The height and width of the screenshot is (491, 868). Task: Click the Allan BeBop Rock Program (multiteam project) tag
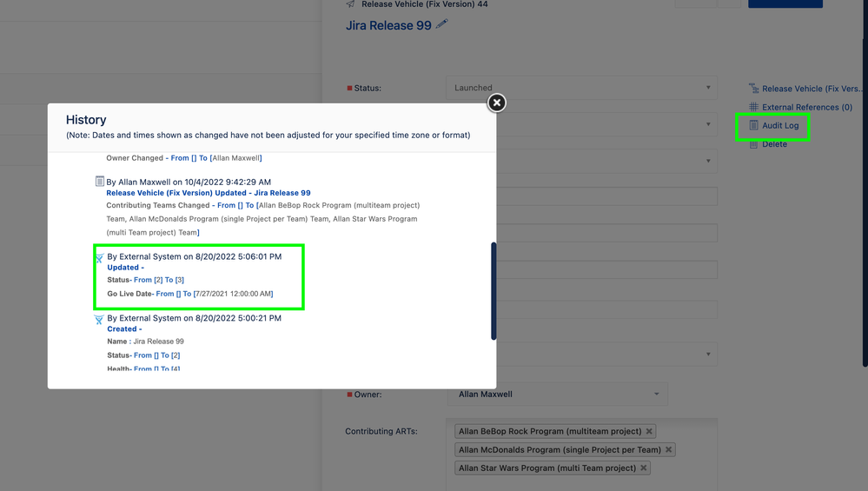coord(556,431)
